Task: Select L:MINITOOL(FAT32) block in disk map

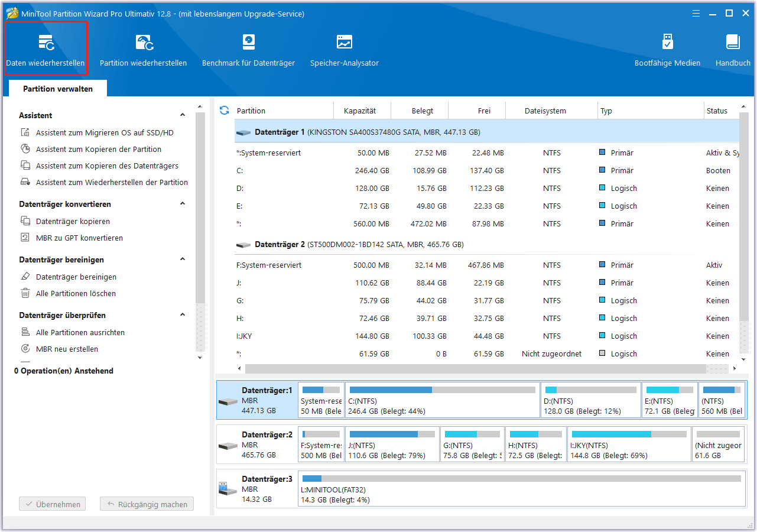Action: click(x=522, y=489)
